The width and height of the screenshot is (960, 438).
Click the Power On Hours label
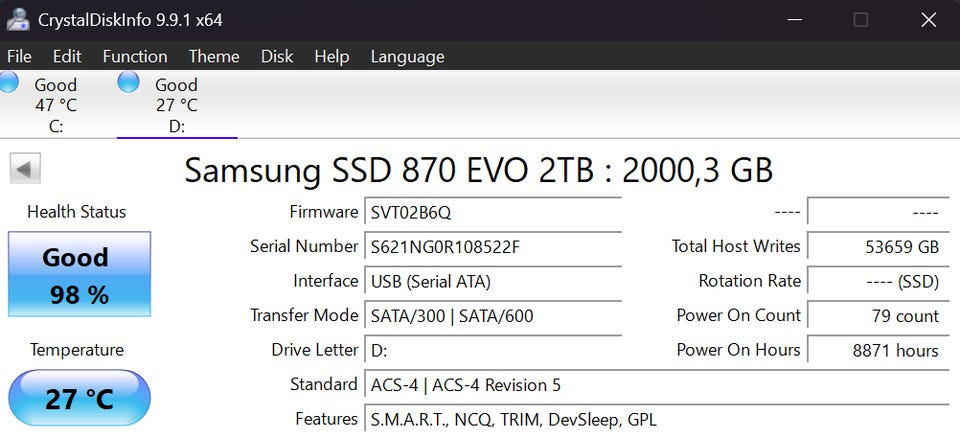(x=738, y=350)
